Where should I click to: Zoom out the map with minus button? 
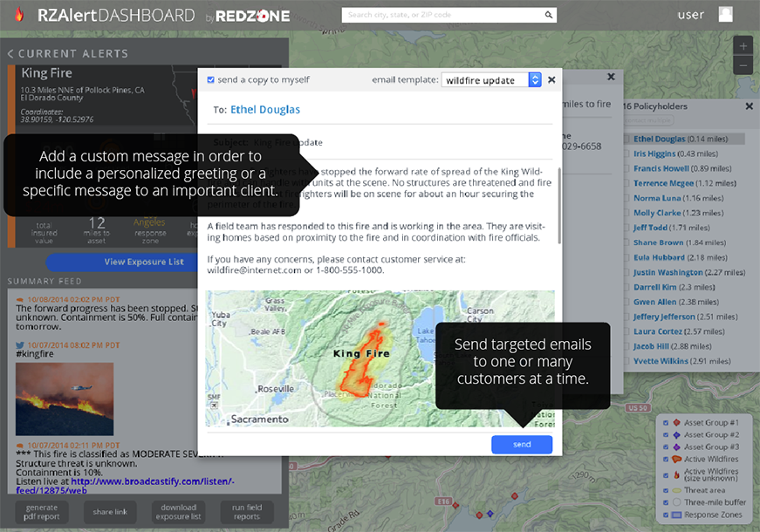(x=743, y=65)
